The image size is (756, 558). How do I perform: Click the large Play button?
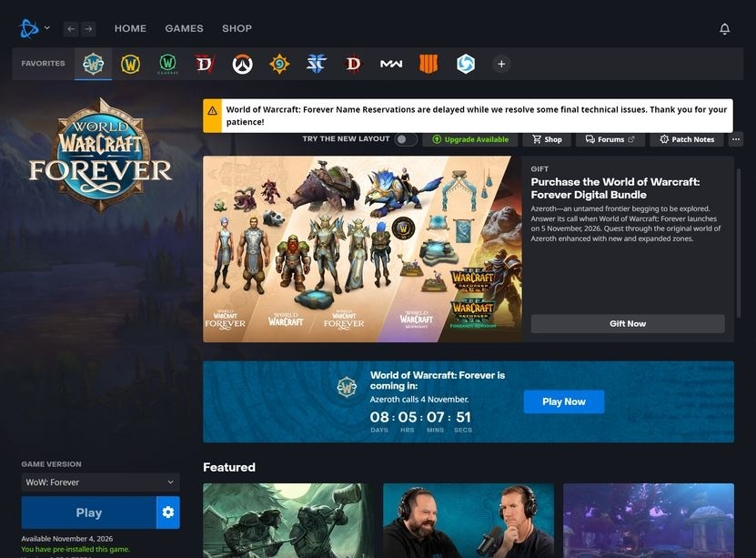click(89, 512)
